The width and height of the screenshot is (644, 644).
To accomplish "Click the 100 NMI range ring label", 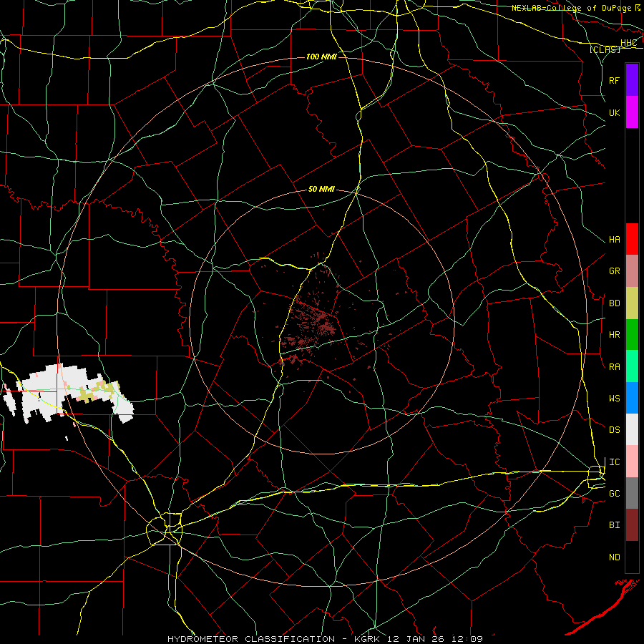I will (321, 57).
